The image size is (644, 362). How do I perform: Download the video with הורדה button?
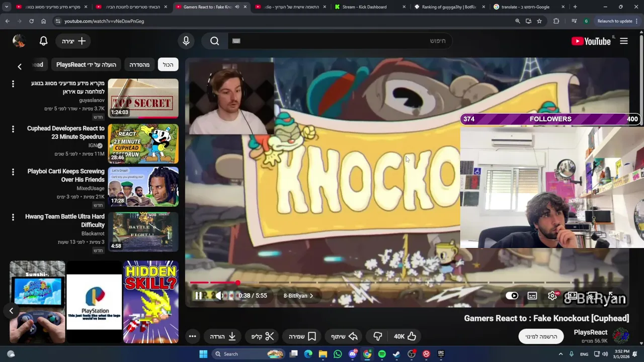click(x=223, y=336)
